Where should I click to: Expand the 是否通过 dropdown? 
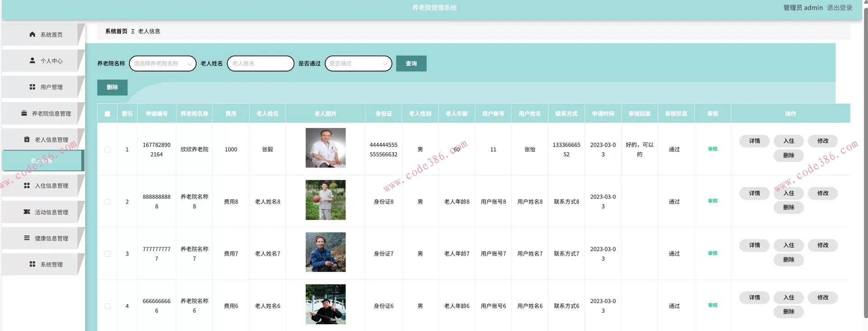pos(358,64)
